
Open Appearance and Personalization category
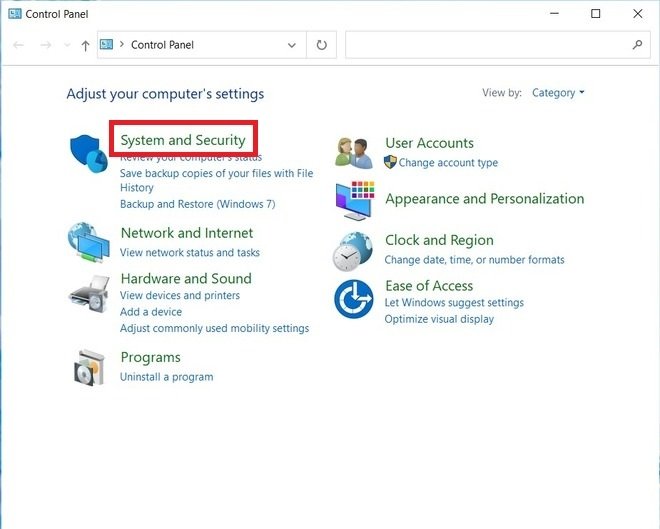click(x=485, y=199)
